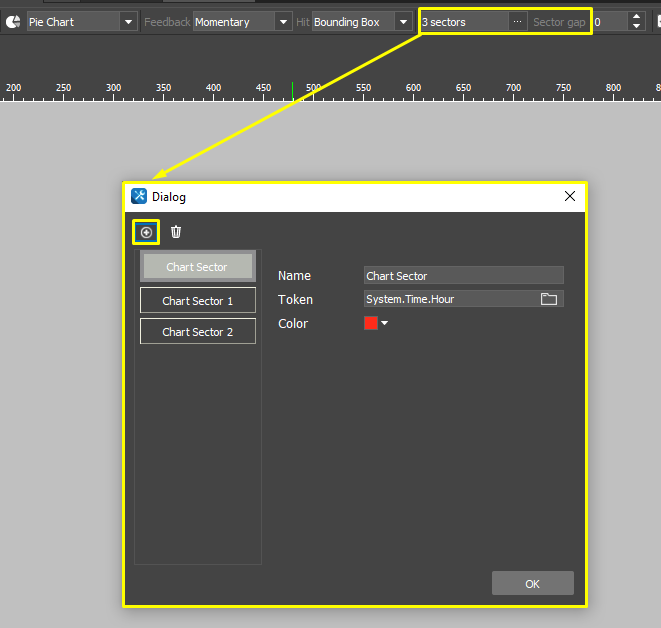Click the Name text field

[x=463, y=275]
